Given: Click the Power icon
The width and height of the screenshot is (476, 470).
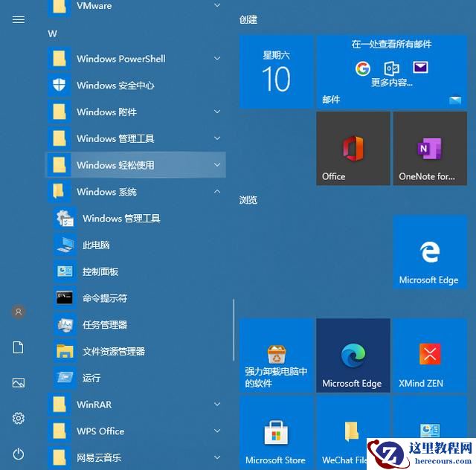Looking at the screenshot, I should 18,454.
